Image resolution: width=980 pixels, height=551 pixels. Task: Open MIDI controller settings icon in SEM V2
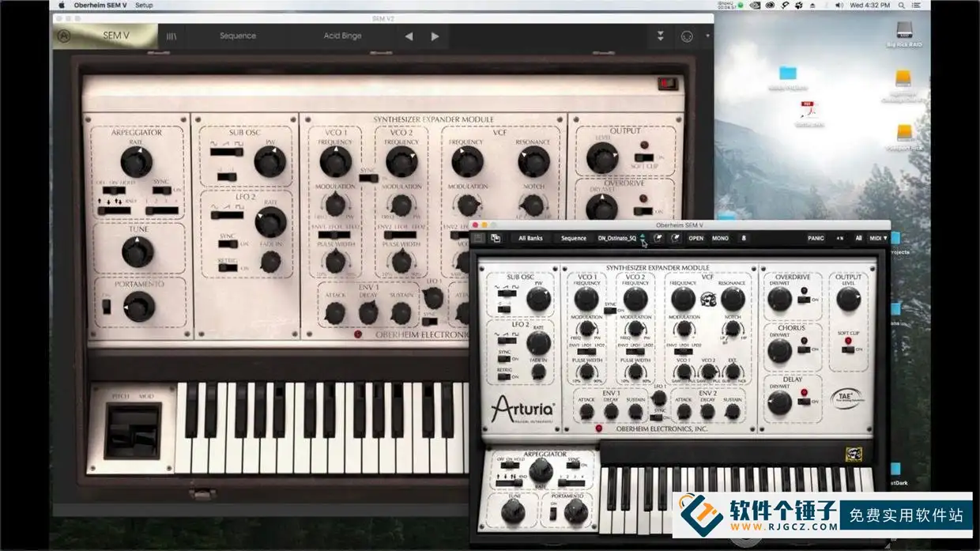(x=686, y=36)
